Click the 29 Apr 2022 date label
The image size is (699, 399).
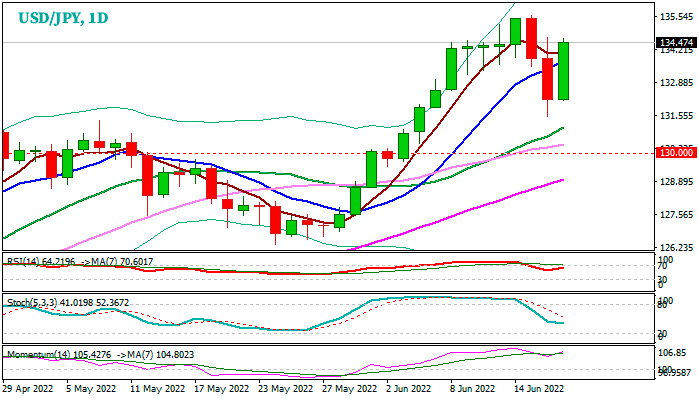point(28,389)
